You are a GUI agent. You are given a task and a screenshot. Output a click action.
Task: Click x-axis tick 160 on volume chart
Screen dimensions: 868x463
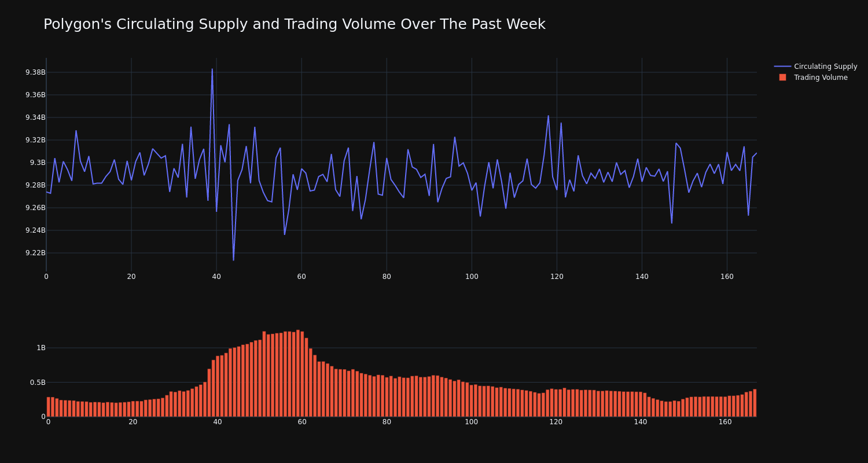pos(725,422)
